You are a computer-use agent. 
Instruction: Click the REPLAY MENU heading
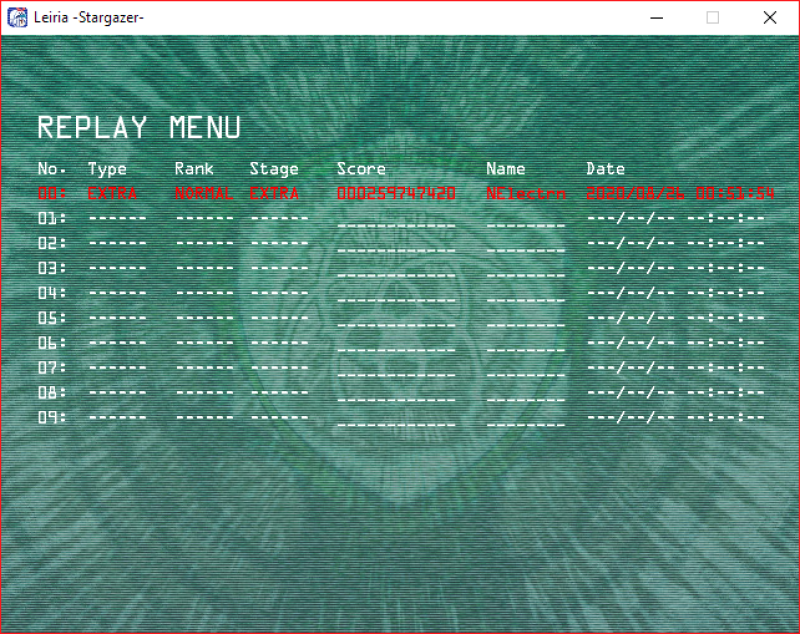pos(139,128)
